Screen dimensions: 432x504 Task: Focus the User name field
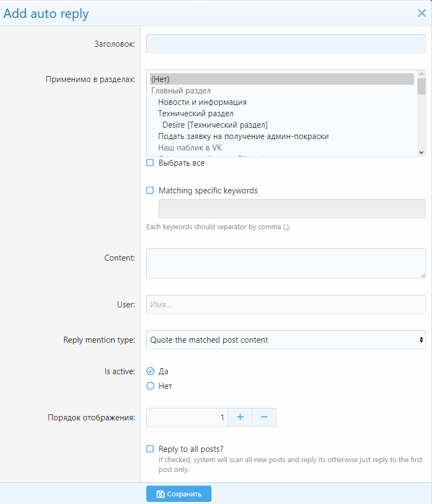tap(286, 305)
